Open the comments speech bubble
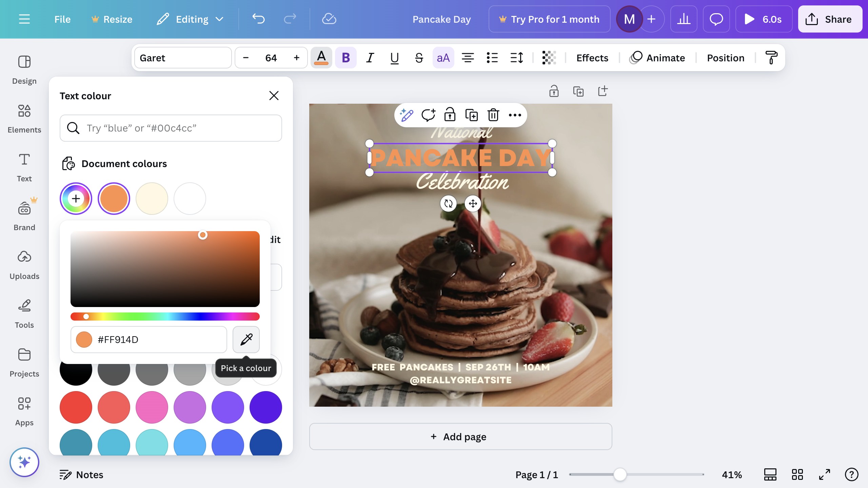The image size is (868, 488). coord(716,19)
